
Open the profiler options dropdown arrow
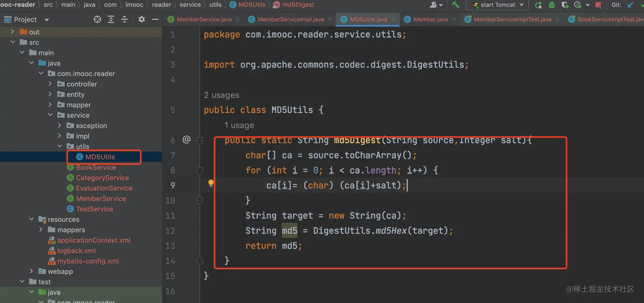coord(588,6)
